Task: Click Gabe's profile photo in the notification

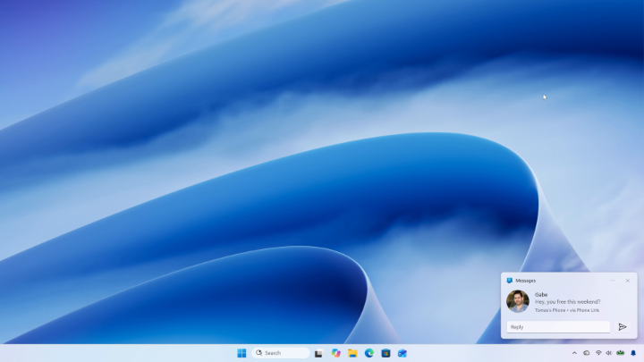Action: 518,301
